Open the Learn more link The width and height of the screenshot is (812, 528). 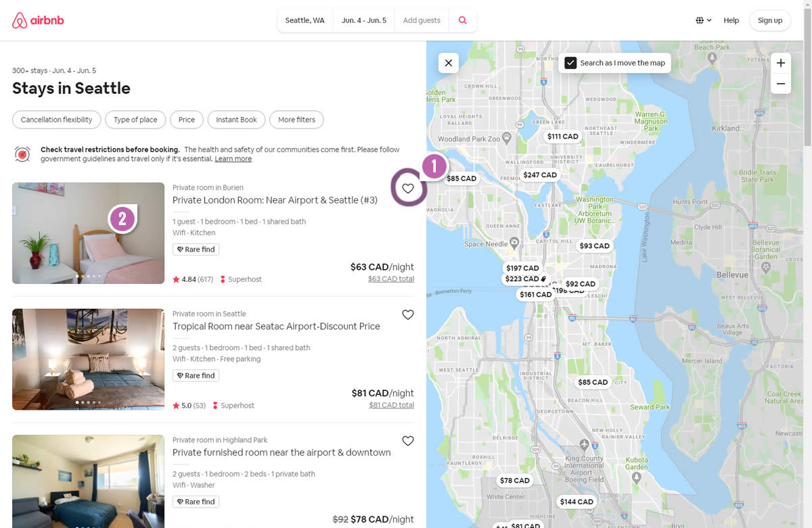(x=233, y=159)
